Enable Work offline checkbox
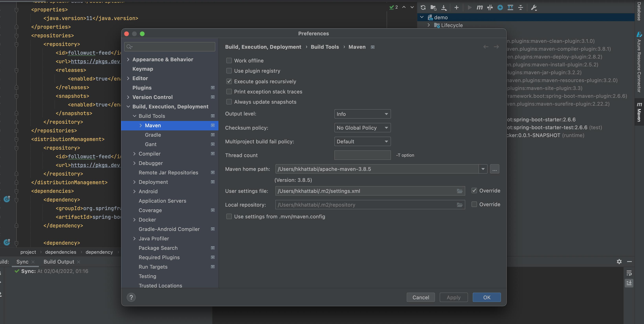 pos(229,61)
